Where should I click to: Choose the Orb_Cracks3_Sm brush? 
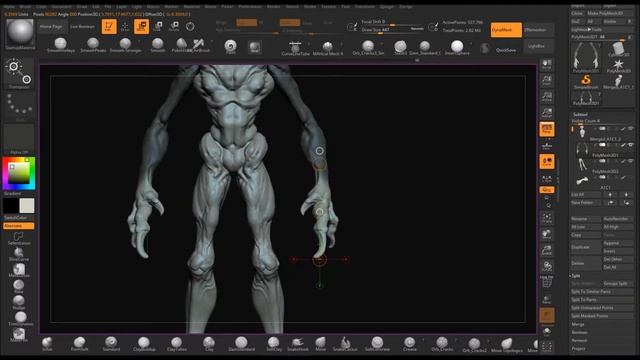coord(368,47)
